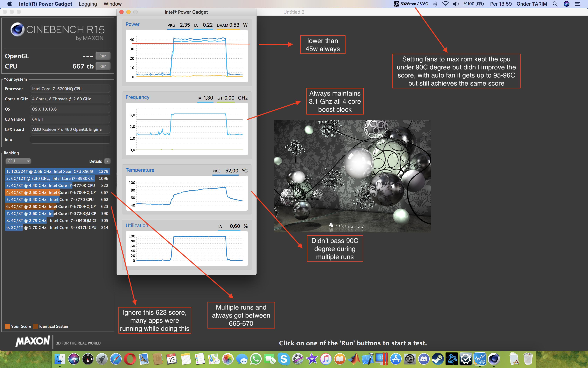Click the brown Identical System legend swatch
This screenshot has width=588, height=368.
pos(36,326)
